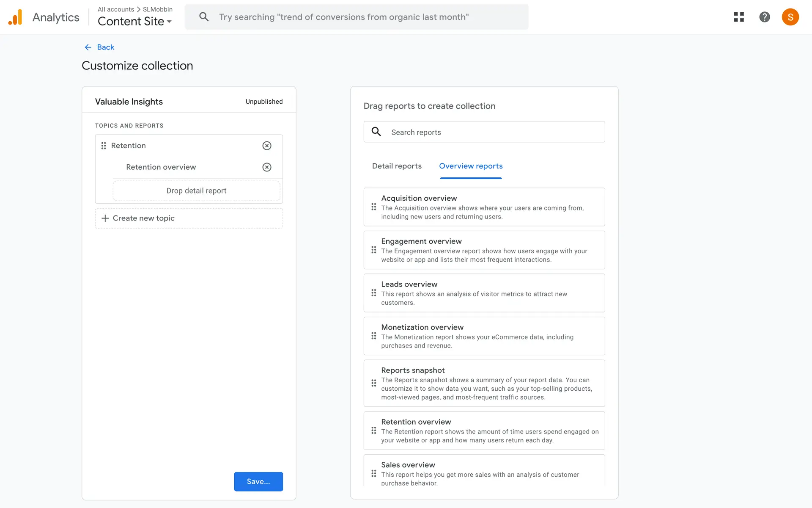The height and width of the screenshot is (508, 812).
Task: Go Back to previous page
Action: click(x=100, y=47)
